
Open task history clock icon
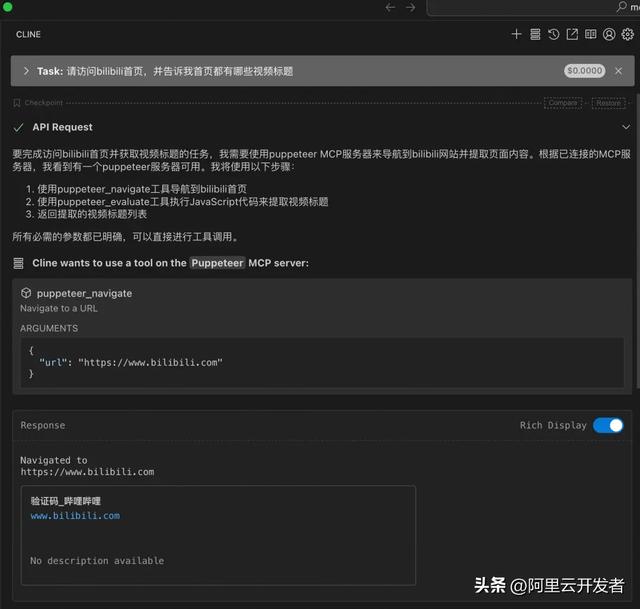click(553, 34)
